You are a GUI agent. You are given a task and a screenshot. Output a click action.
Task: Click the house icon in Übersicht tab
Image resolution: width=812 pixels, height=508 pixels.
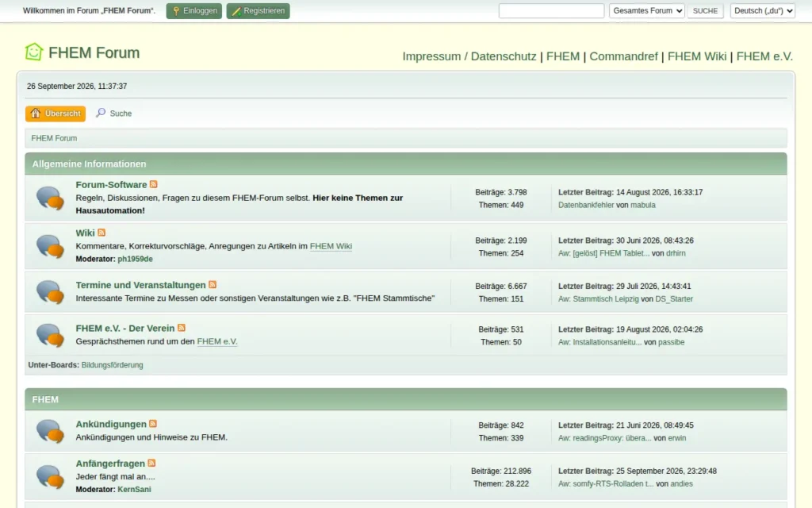[35, 113]
